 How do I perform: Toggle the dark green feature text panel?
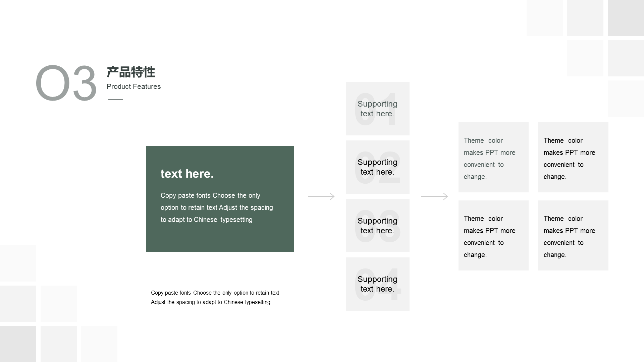pyautogui.click(x=220, y=199)
